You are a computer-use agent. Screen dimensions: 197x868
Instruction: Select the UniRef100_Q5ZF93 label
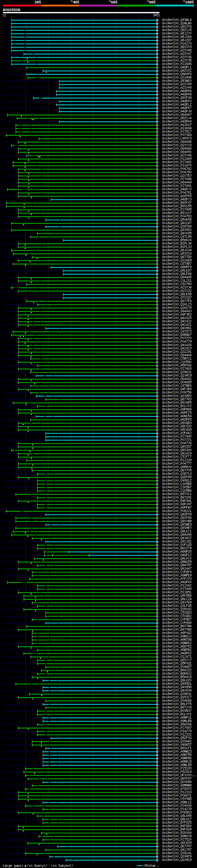click(x=176, y=738)
